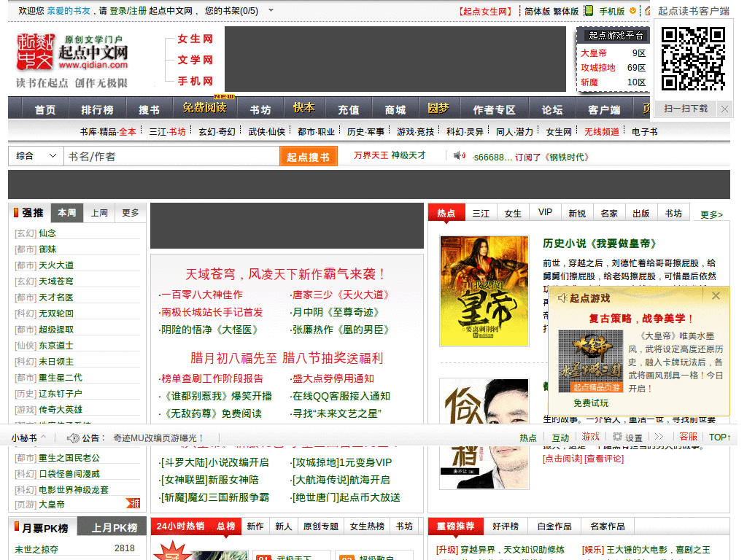Switch to 上周 tab in 强推
The image size is (747, 560).
pos(99,213)
